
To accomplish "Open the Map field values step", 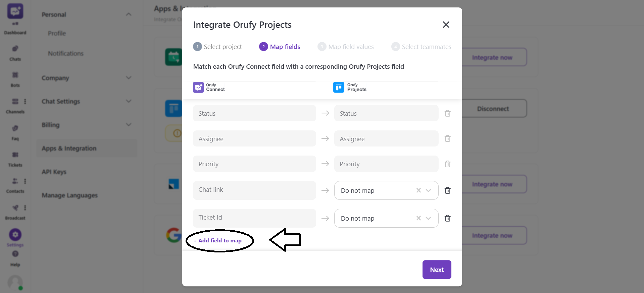I will click(x=346, y=47).
